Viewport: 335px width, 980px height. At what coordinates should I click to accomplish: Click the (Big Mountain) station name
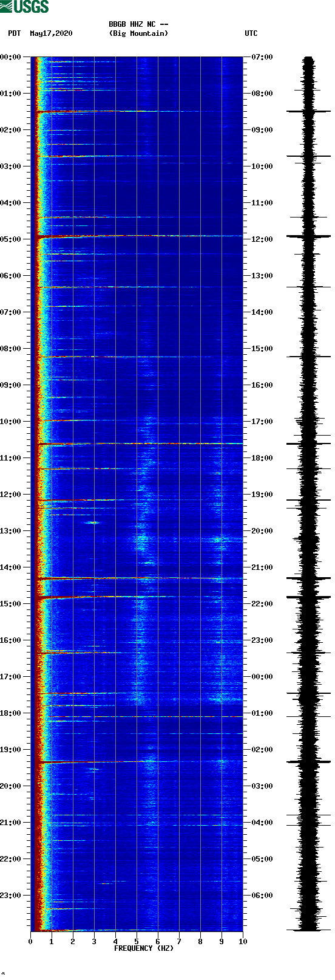(138, 33)
